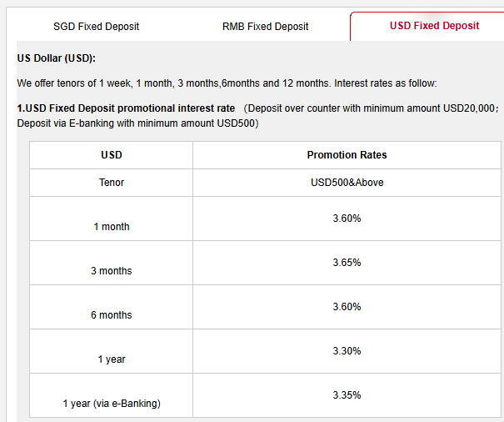Click the USD column header cell
The height and width of the screenshot is (422, 504).
[112, 155]
